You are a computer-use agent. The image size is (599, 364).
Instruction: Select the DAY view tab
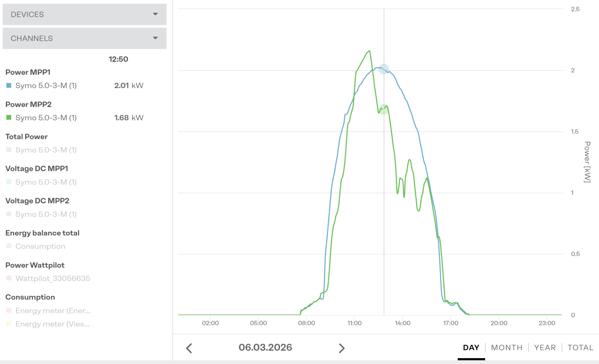(471, 347)
